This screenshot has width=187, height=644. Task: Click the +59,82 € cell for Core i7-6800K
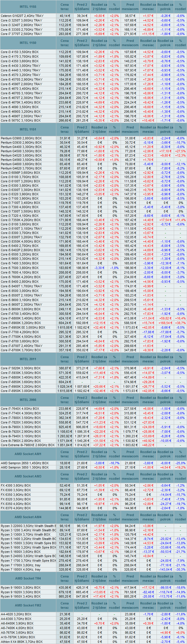[x=165, y=318]
